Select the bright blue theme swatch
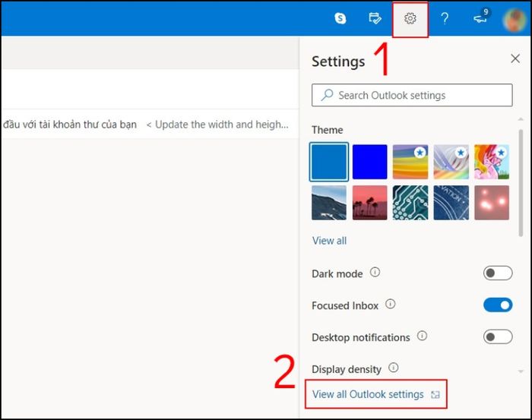532x420 pixels. (x=369, y=162)
